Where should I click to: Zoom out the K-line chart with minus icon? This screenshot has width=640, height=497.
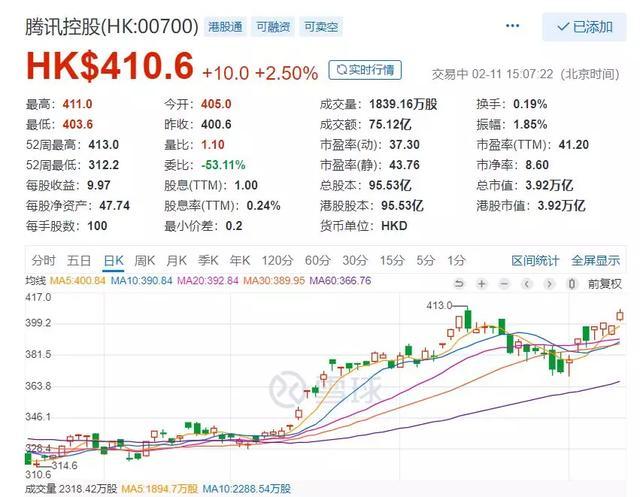pos(504,284)
